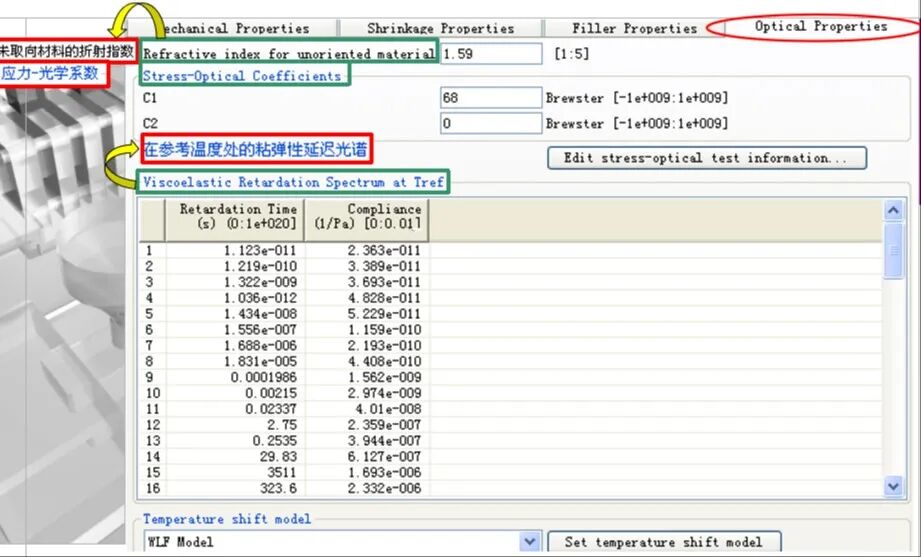Open the Shrinkage Properties tab

[440, 28]
